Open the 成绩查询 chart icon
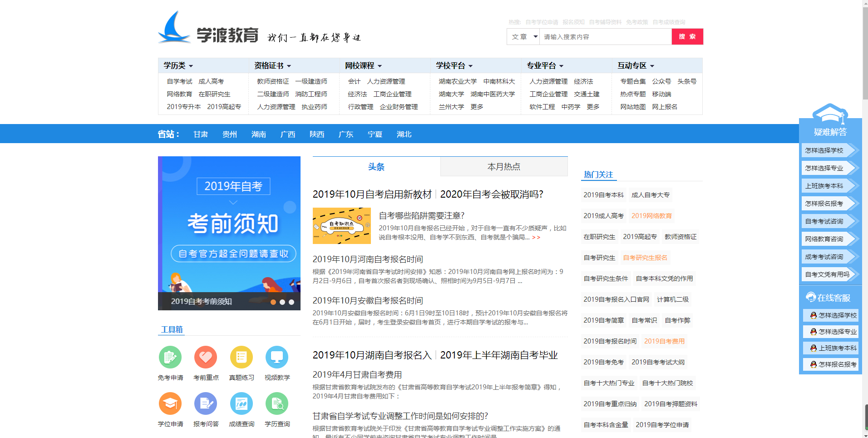 coord(242,403)
